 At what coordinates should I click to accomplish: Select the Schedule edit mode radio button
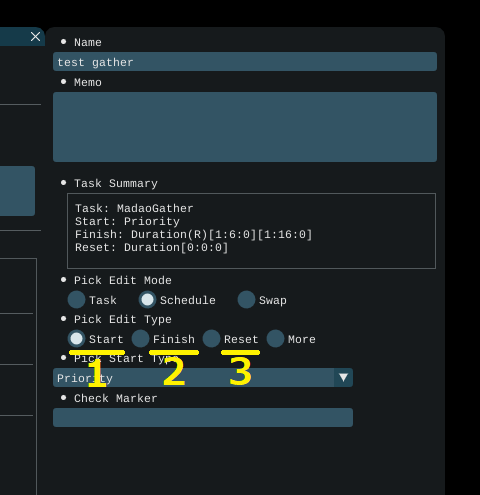147,299
